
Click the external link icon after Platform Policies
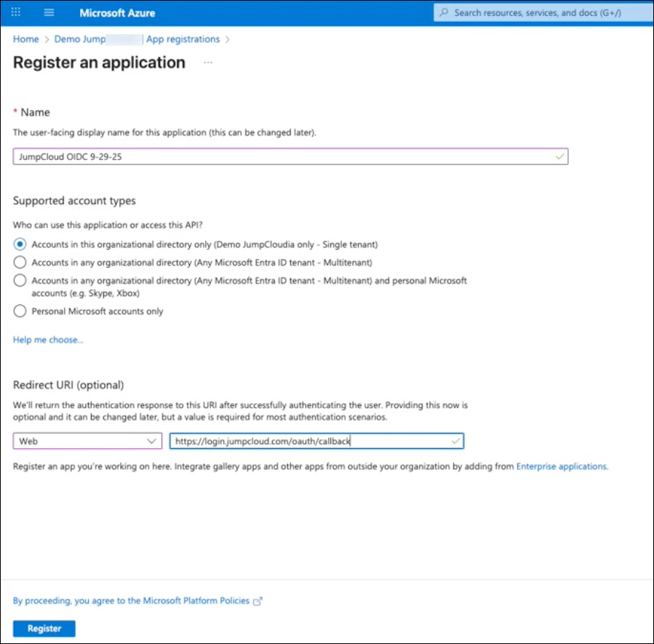258,601
